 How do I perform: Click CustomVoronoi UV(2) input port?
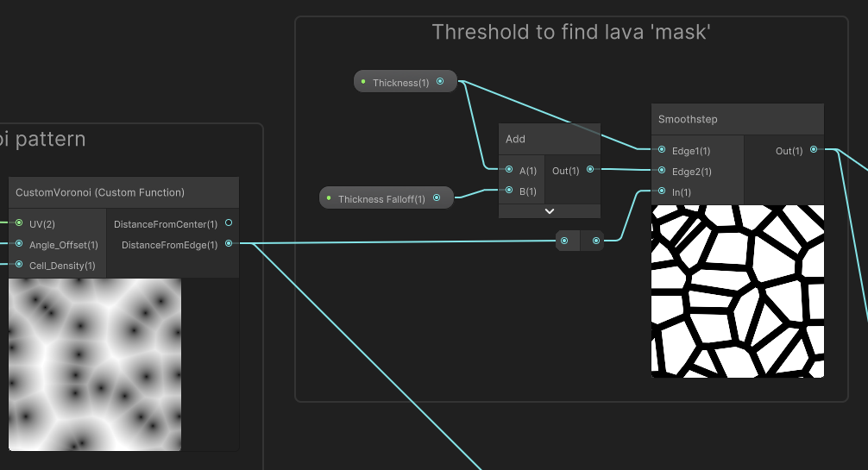coord(19,223)
